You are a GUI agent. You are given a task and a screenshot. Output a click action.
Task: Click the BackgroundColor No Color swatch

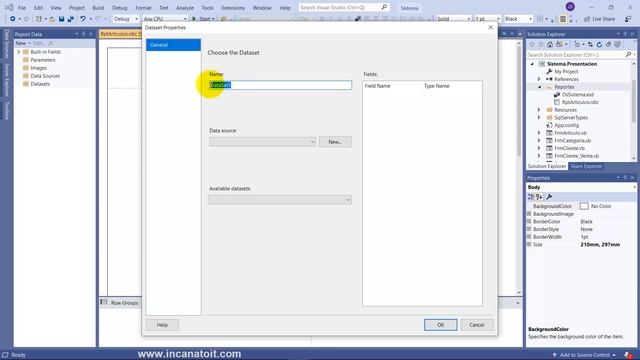pos(584,206)
